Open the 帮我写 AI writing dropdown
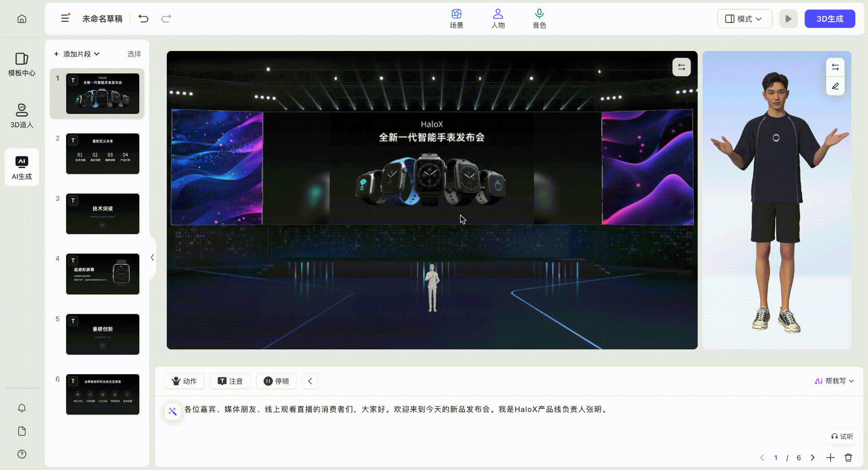This screenshot has width=868, height=470. [x=834, y=381]
